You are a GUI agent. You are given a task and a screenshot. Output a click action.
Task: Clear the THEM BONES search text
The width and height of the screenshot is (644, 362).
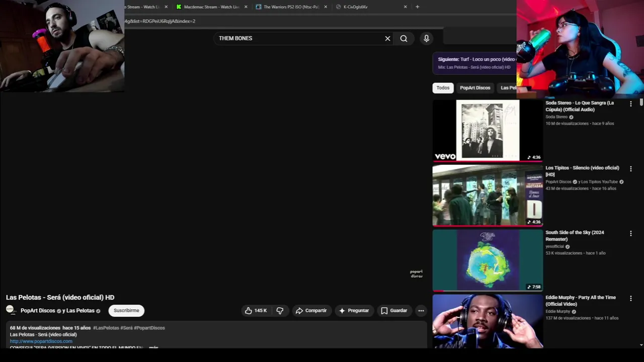tap(387, 38)
